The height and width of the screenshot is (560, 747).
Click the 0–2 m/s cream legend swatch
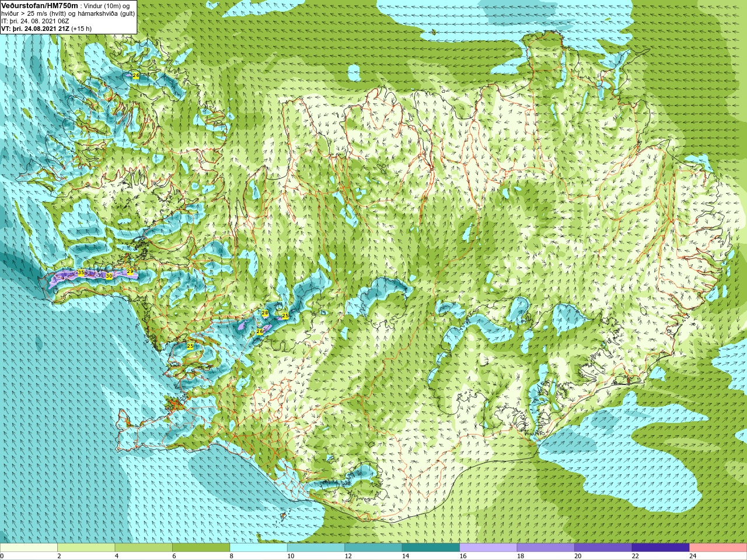pyautogui.click(x=29, y=548)
